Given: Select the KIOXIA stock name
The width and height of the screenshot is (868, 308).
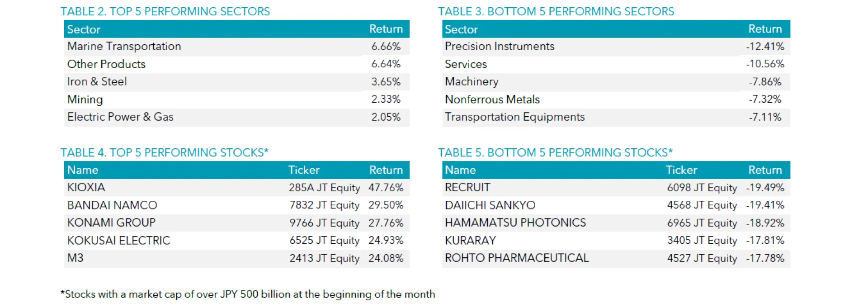Looking at the screenshot, I should pos(86,188).
